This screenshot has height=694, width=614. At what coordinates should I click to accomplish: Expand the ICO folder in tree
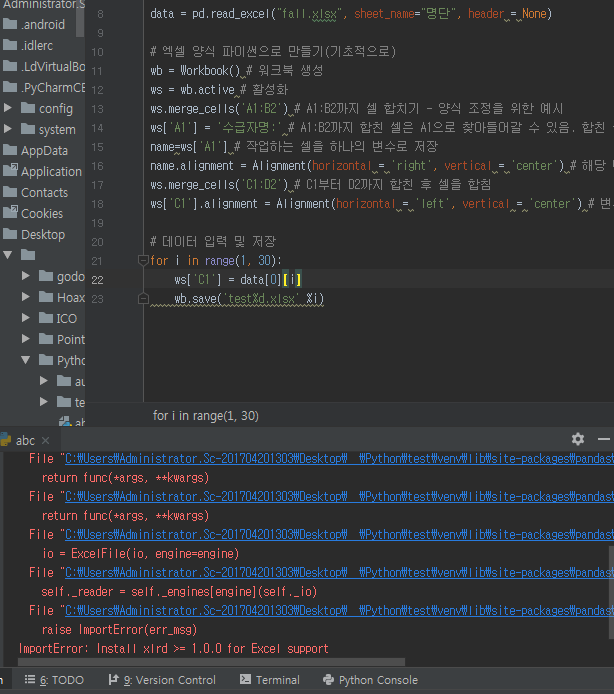(x=26, y=318)
